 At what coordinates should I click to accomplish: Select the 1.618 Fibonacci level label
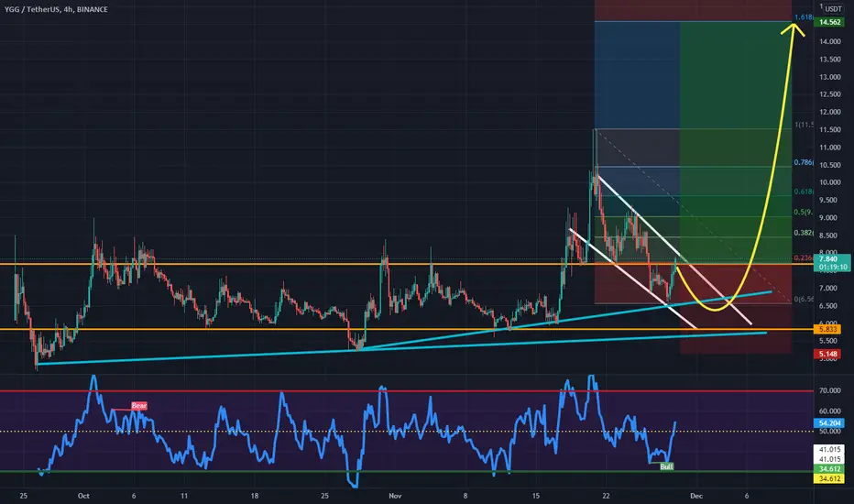coord(804,17)
